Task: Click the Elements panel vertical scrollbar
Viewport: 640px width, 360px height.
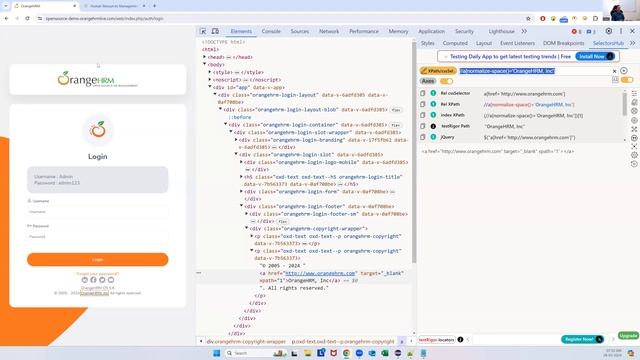Action: click(414, 151)
